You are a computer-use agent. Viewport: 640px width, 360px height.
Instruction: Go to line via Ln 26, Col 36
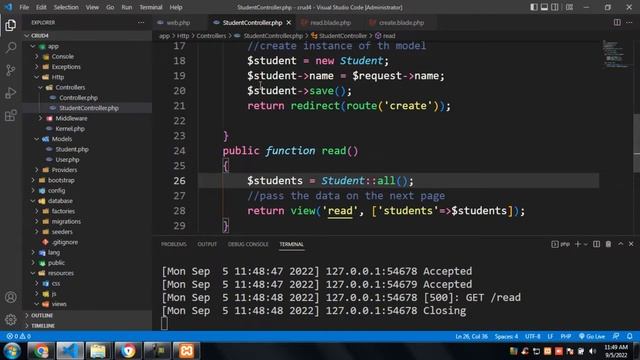tap(471, 336)
